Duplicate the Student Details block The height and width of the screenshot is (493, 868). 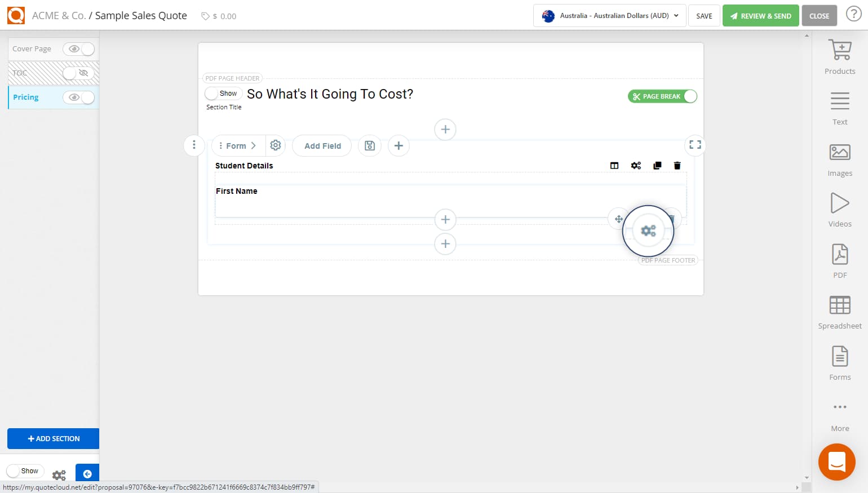coord(657,165)
